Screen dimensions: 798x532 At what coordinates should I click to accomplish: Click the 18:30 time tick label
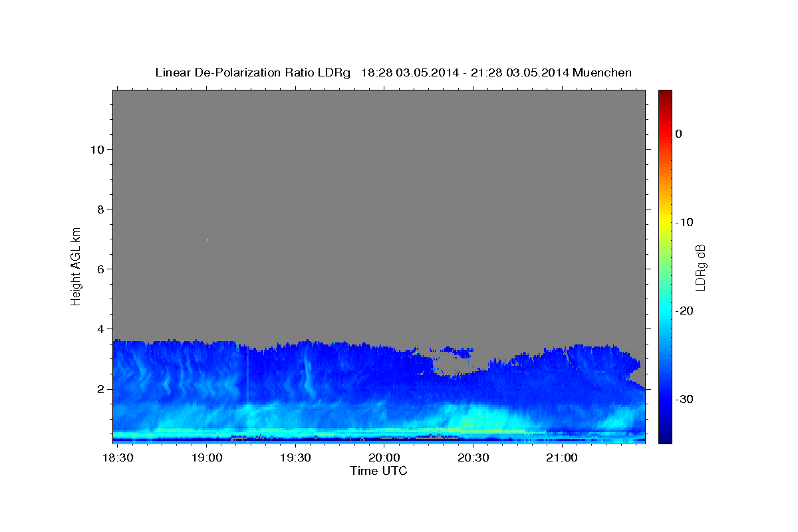(x=118, y=458)
